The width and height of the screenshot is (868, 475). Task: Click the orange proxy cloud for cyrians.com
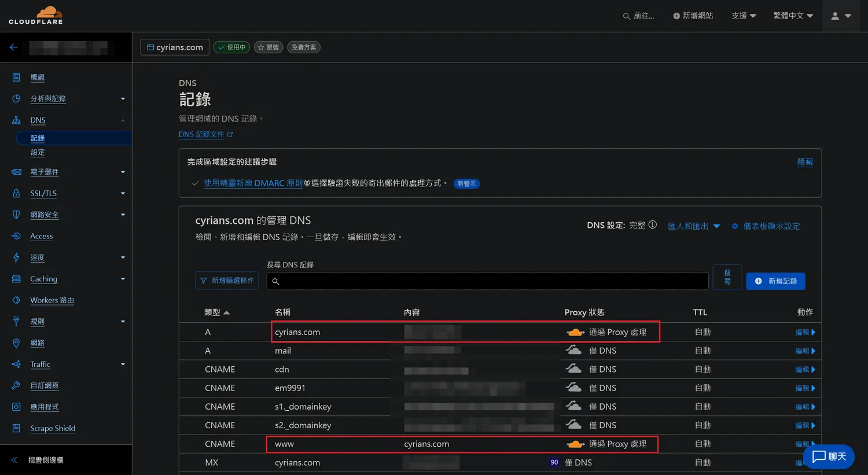575,332
